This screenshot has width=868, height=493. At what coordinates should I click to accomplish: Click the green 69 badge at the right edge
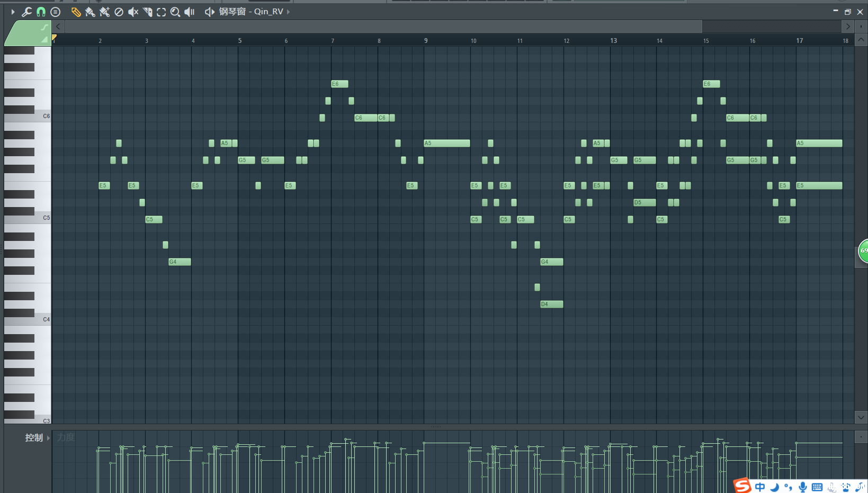coord(863,250)
